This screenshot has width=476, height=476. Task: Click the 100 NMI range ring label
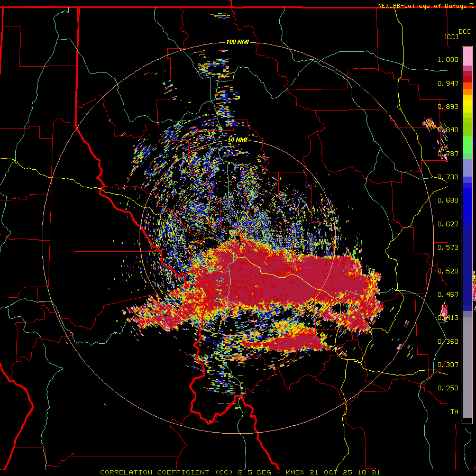(237, 42)
